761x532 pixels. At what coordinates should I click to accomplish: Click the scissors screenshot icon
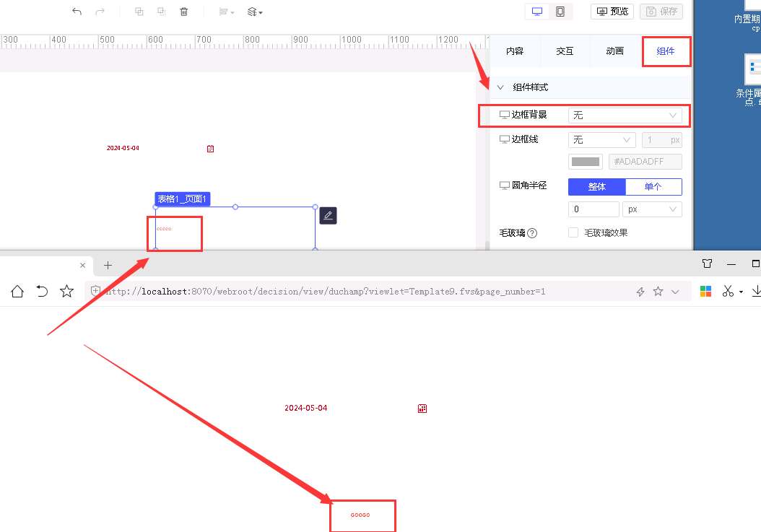pos(728,291)
